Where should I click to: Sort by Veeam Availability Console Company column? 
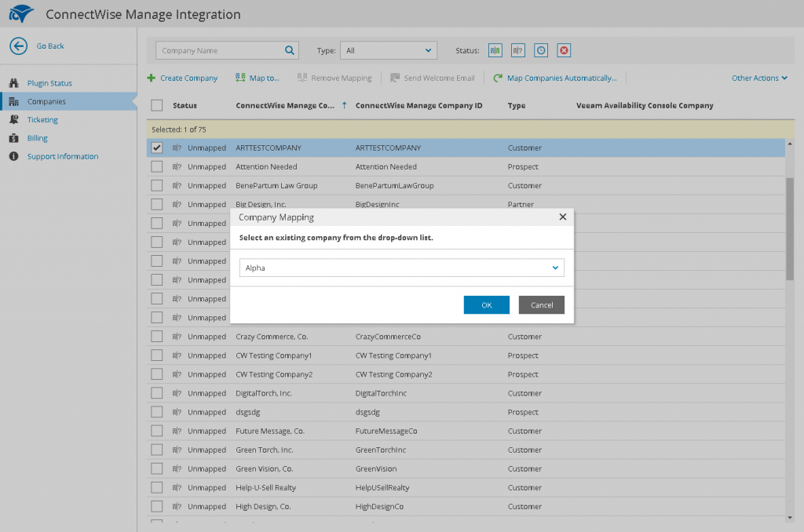pyautogui.click(x=645, y=106)
